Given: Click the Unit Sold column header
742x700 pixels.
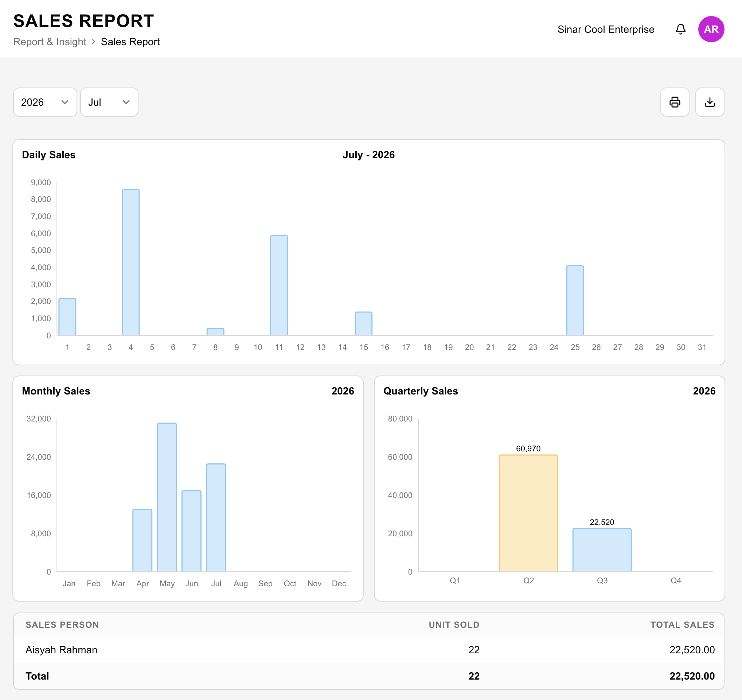Looking at the screenshot, I should [454, 625].
